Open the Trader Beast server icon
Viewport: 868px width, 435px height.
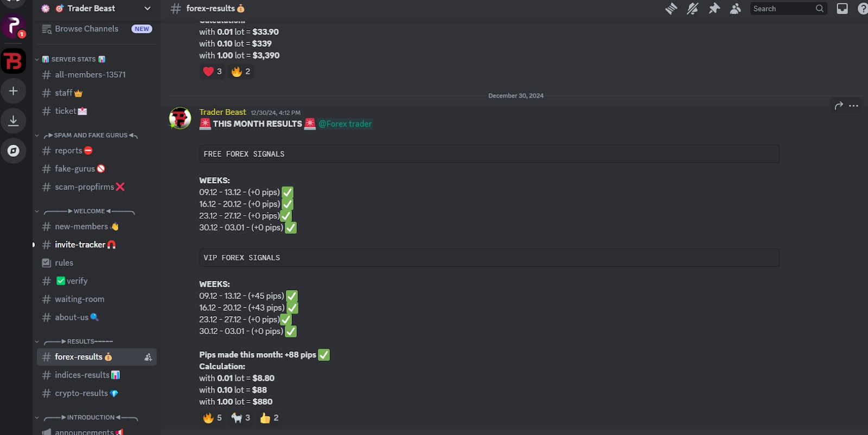click(x=14, y=61)
